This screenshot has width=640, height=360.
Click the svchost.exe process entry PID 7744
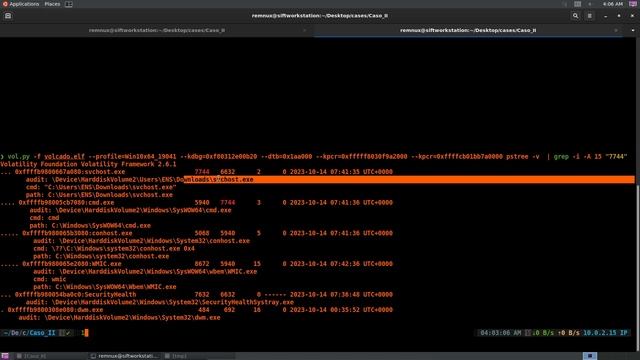[x=196, y=172]
